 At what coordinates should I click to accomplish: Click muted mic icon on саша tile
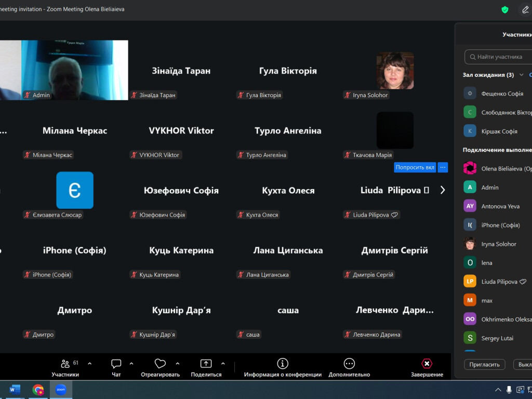241,335
